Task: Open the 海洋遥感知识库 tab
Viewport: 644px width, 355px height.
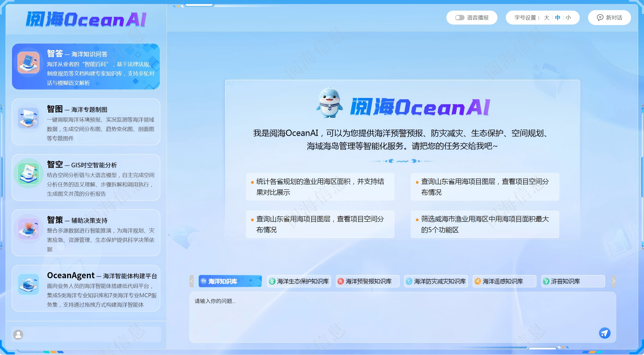Action: [x=504, y=281]
